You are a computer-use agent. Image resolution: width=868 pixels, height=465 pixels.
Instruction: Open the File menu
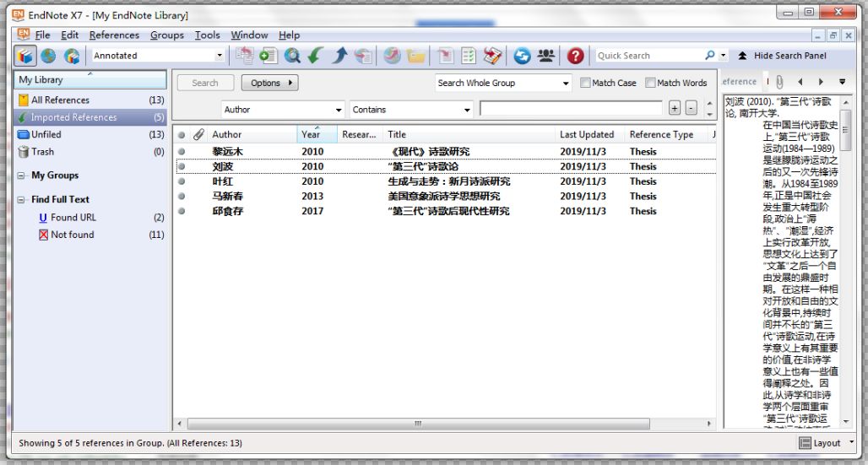pos(42,35)
